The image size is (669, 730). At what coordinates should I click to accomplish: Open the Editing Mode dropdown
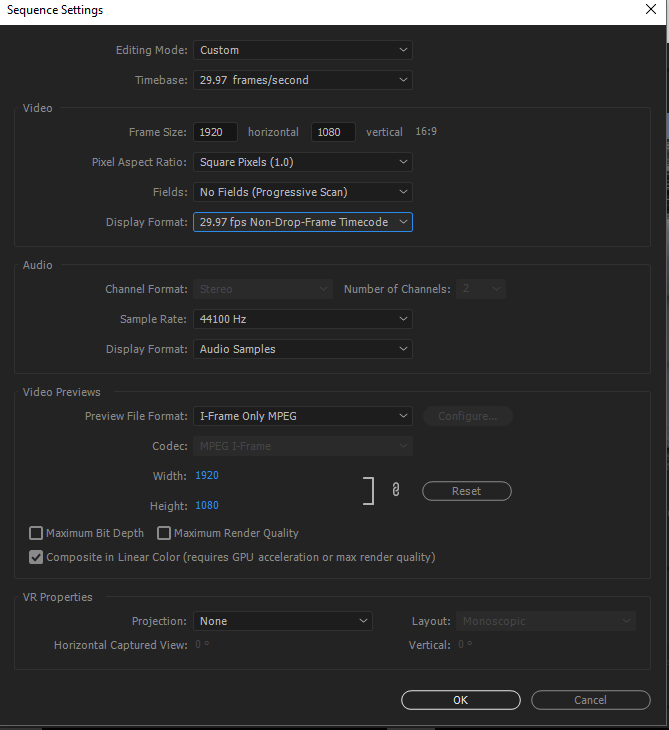303,50
